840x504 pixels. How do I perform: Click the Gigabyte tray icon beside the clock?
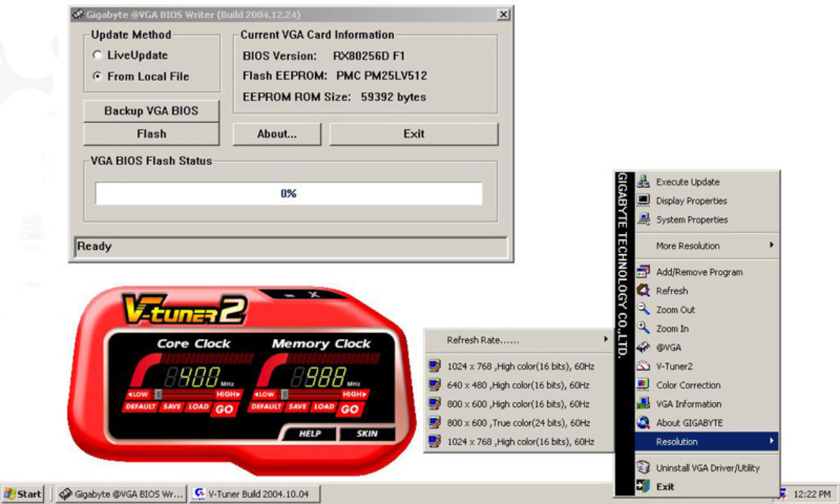pos(783,493)
